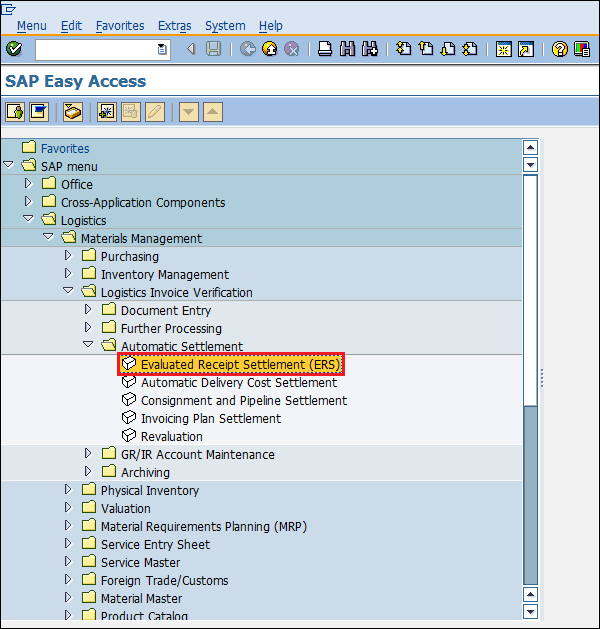Click the Add to Favorites icon
600x629 pixels.
coord(106,112)
